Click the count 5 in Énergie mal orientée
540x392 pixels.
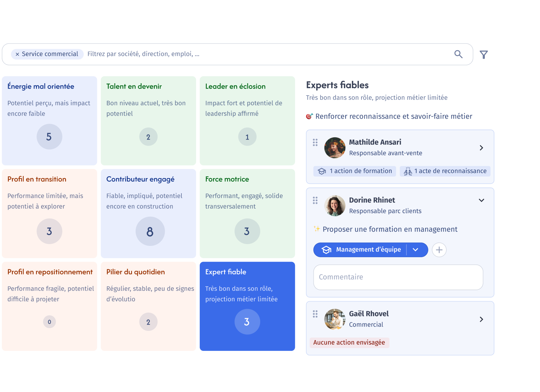click(x=49, y=137)
